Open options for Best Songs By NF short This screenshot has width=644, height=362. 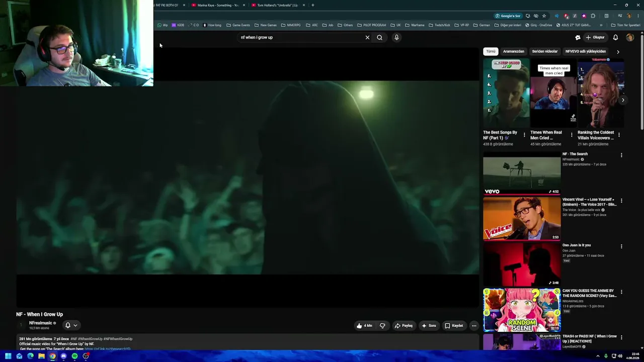point(524,135)
